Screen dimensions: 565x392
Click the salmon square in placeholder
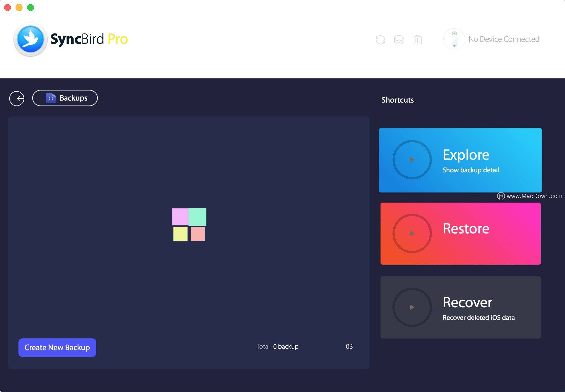198,234
